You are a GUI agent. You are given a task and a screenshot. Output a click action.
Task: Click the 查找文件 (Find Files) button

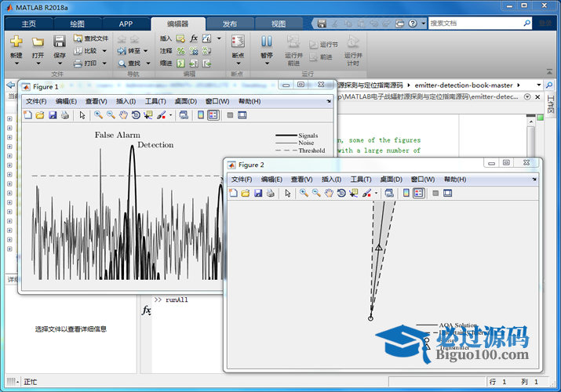point(92,38)
